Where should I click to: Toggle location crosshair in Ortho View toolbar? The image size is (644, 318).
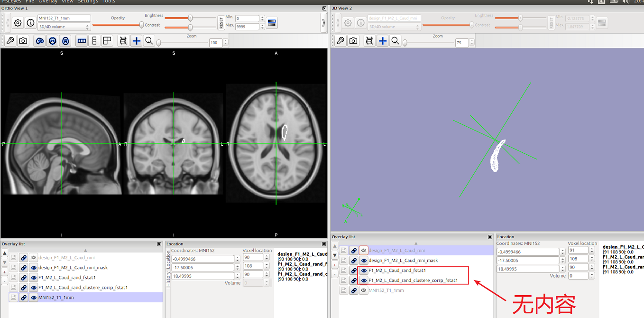tap(137, 41)
